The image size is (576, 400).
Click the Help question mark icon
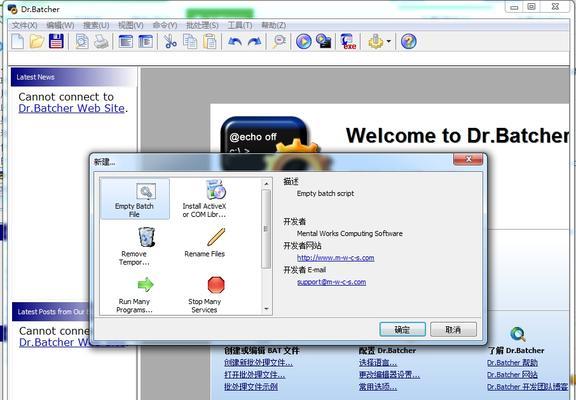pyautogui.click(x=408, y=41)
